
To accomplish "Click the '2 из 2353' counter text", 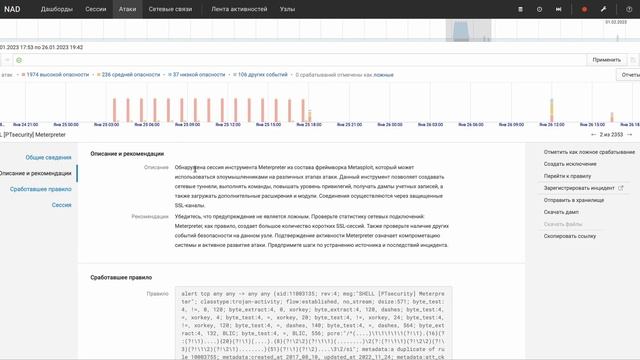I will coord(611,135).
